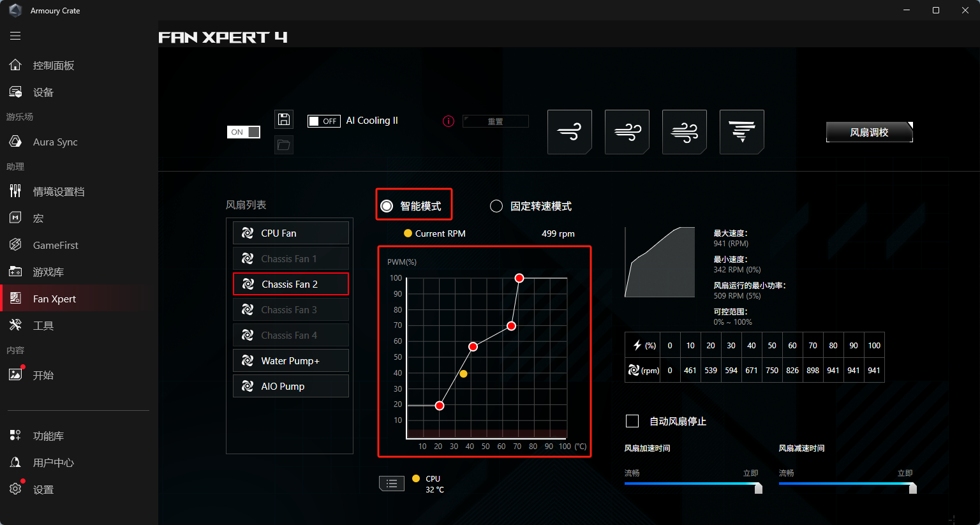The image size is (980, 525).
Task: Click the top red curve point at 100%
Action: [519, 278]
